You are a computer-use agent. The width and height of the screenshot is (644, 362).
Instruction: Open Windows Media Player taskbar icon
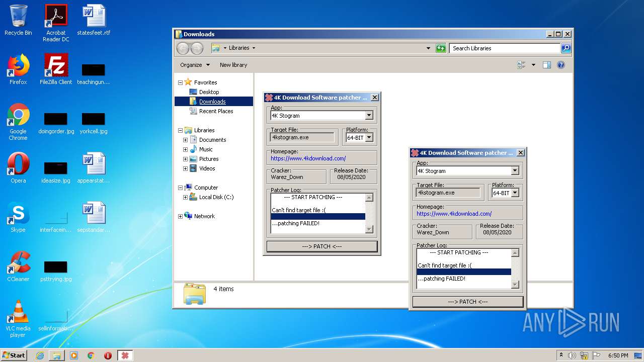[x=74, y=355]
